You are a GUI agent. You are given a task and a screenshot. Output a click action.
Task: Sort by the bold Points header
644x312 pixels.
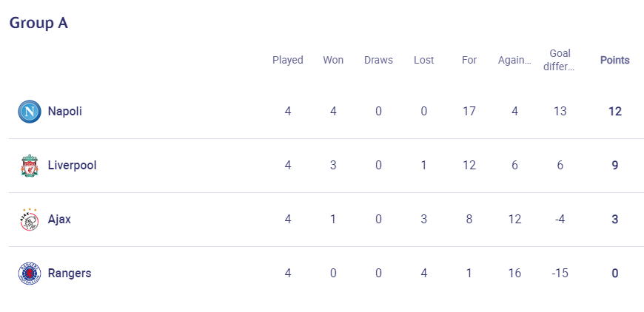615,60
